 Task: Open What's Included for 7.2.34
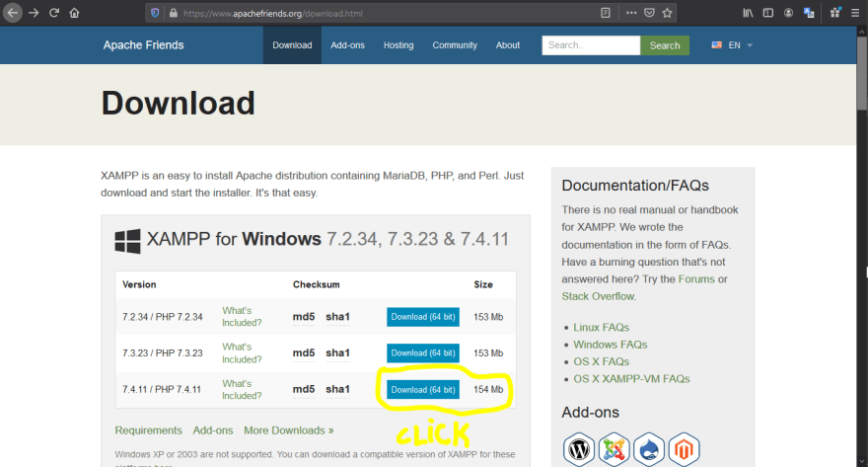(x=242, y=317)
